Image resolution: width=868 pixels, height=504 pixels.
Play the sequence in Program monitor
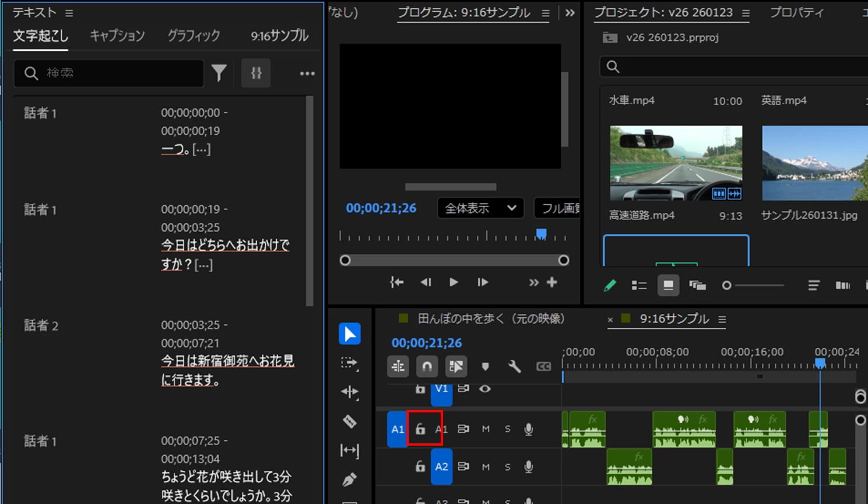tap(454, 282)
